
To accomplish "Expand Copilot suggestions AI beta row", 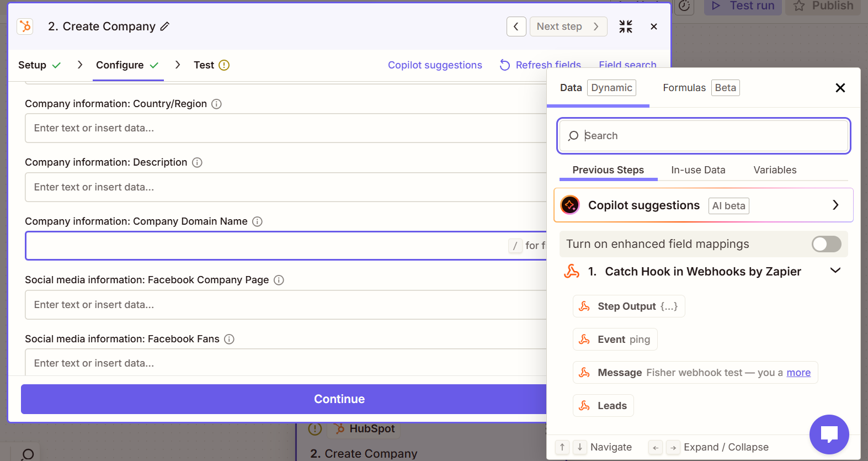I will pyautogui.click(x=704, y=205).
